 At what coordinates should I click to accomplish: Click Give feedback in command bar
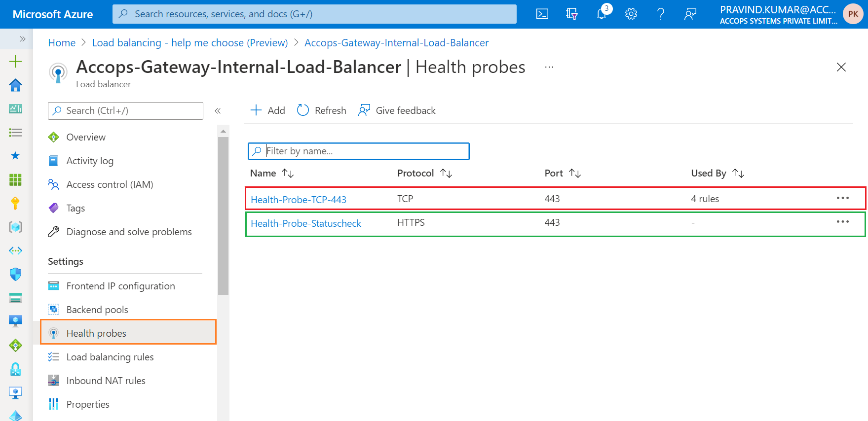pyautogui.click(x=397, y=110)
